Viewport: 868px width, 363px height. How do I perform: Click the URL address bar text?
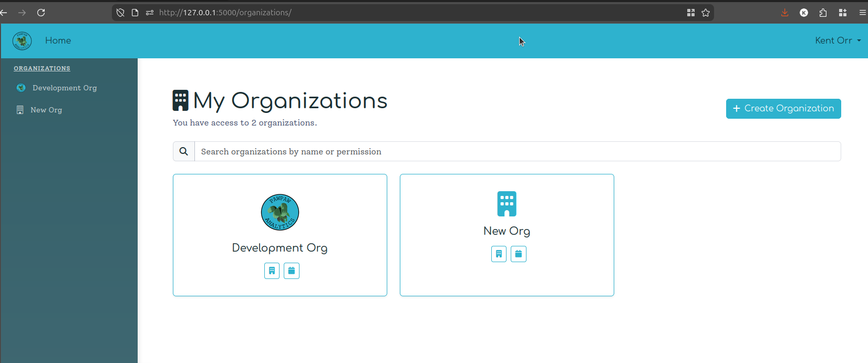(225, 13)
